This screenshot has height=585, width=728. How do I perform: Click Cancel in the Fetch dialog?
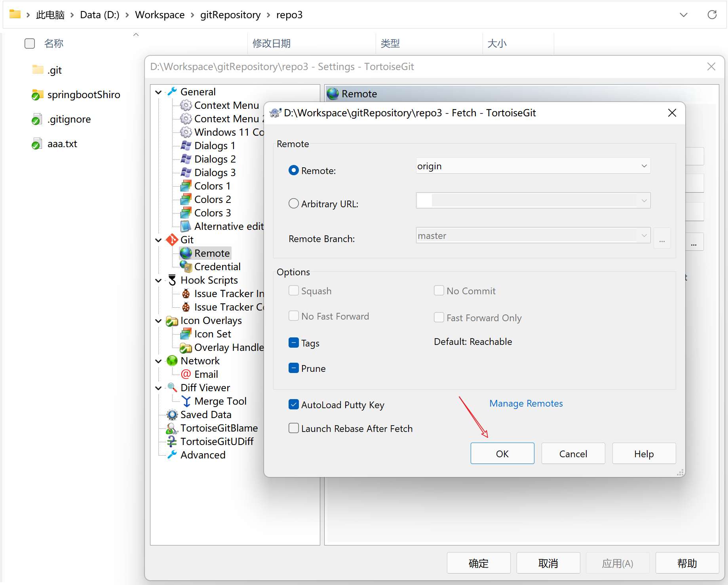[573, 454]
